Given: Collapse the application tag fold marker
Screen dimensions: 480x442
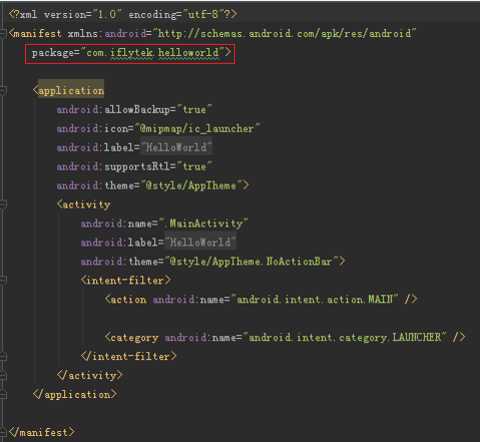Looking at the screenshot, I should pos(3,90).
